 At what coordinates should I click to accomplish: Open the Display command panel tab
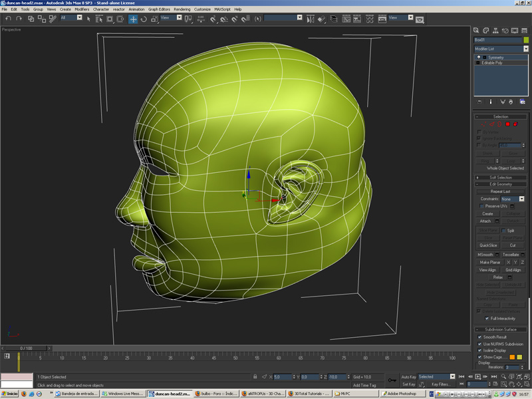(515, 31)
